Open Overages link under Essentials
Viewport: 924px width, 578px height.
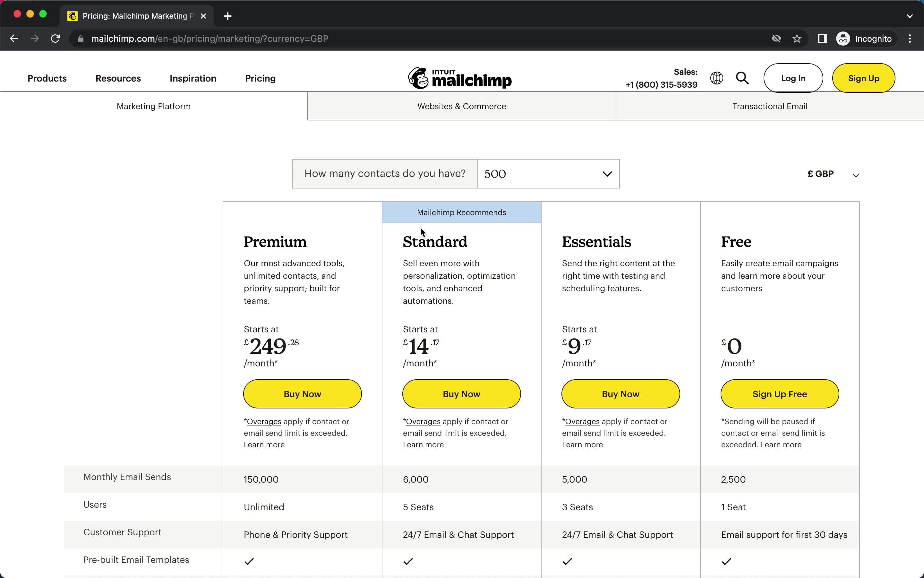tap(582, 421)
